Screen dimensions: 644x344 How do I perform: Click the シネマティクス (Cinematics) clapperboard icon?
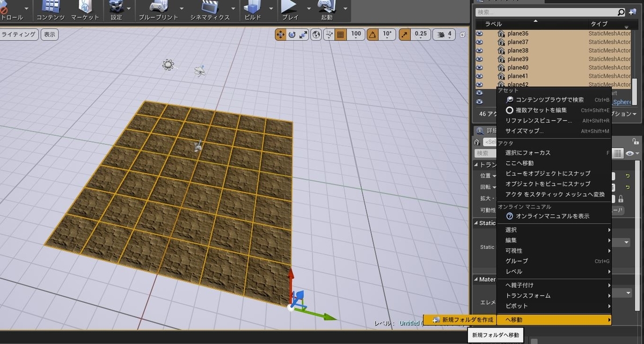(x=210, y=6)
